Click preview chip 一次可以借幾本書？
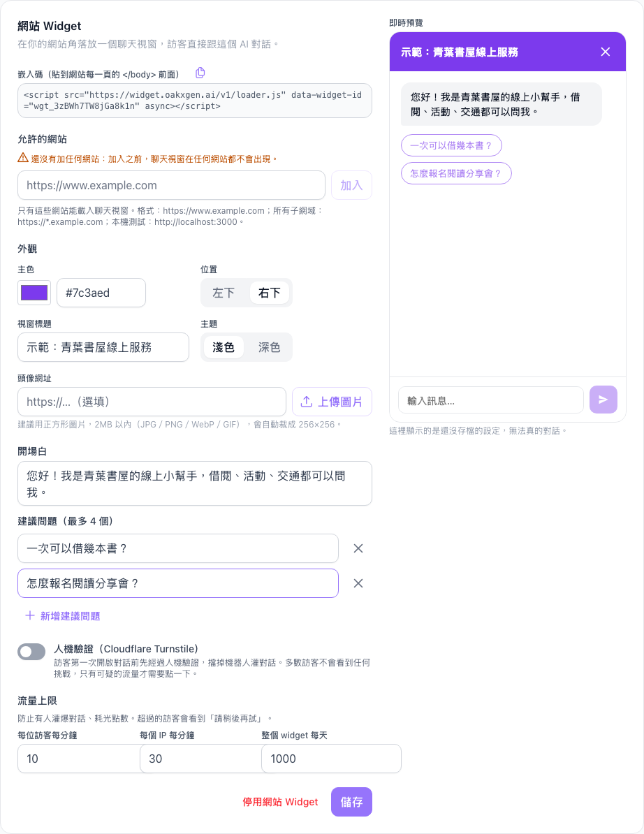The height and width of the screenshot is (834, 644). (x=451, y=145)
